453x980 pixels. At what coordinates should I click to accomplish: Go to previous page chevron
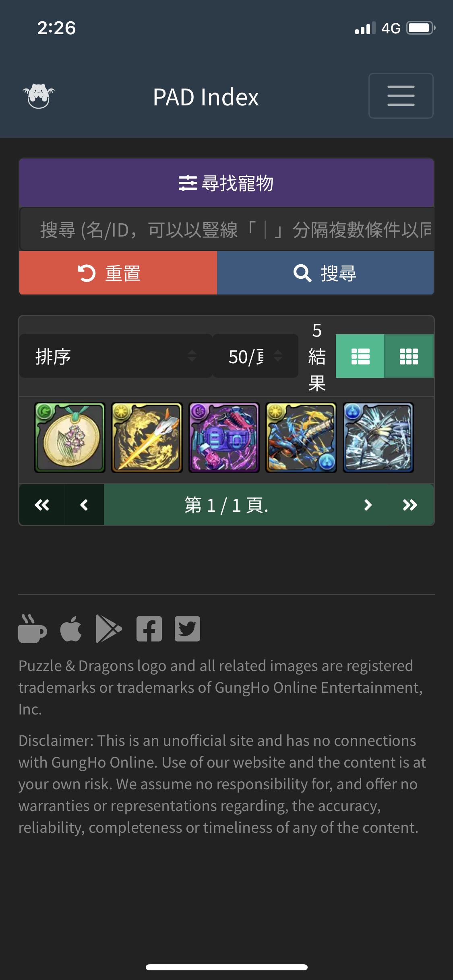84,505
